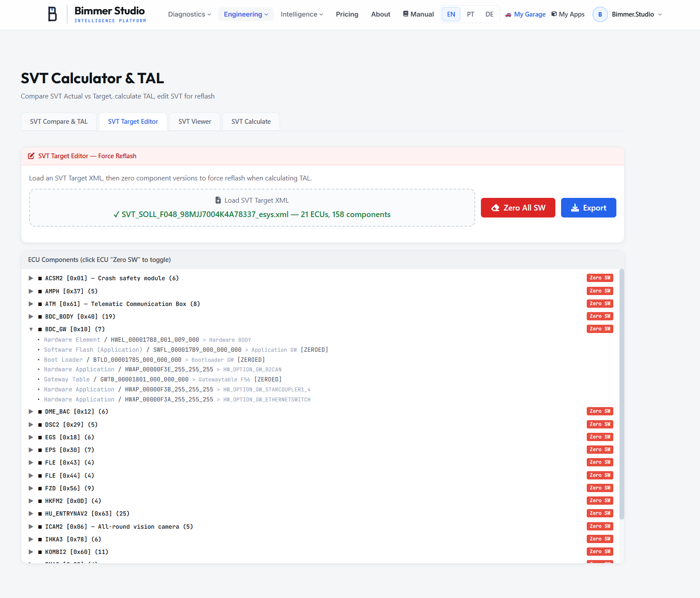Collapse the BDC_GW ECU tree row
700x598 pixels.
click(x=31, y=329)
